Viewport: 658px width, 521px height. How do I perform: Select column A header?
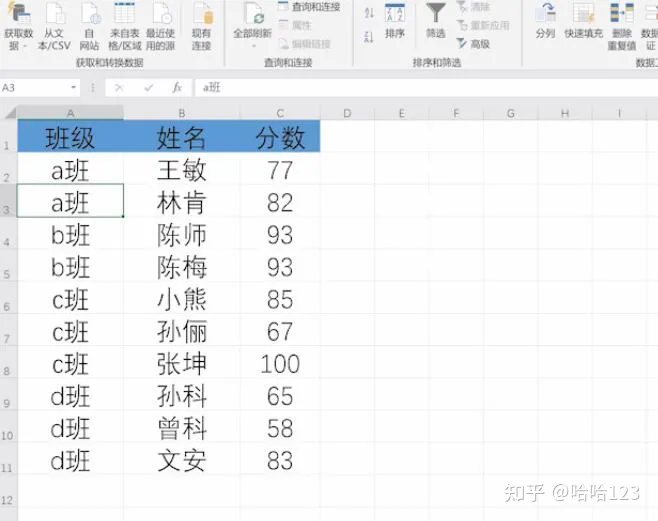pyautogui.click(x=70, y=113)
